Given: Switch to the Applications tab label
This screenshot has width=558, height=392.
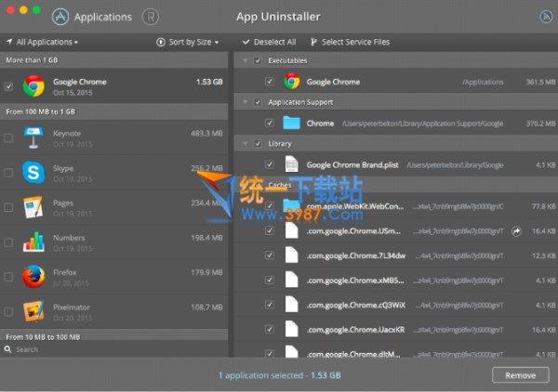Looking at the screenshot, I should (x=103, y=17).
